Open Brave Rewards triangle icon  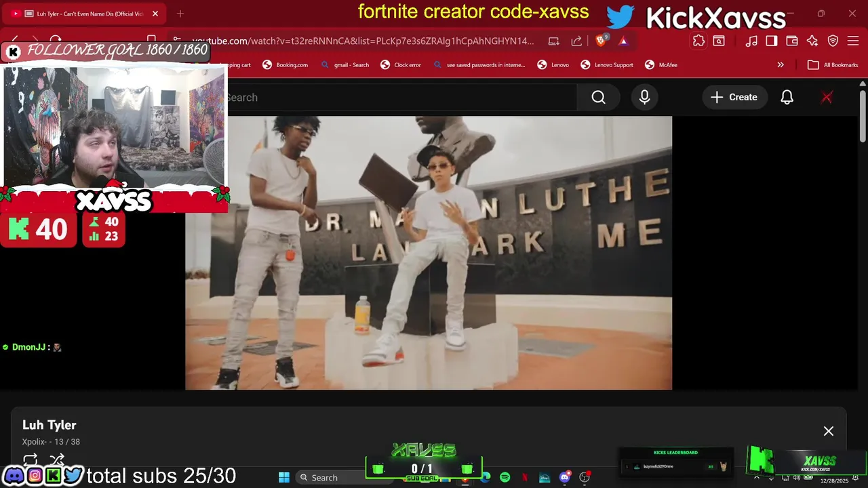click(x=623, y=41)
